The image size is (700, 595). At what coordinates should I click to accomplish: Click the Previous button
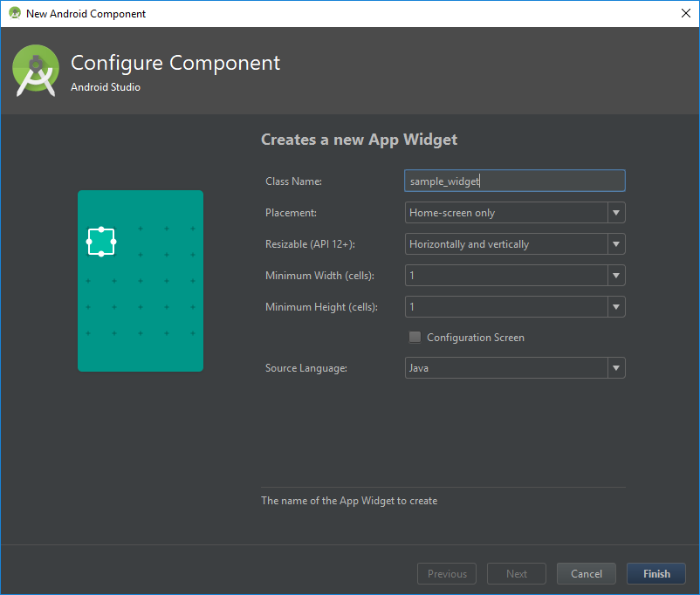coord(447,573)
